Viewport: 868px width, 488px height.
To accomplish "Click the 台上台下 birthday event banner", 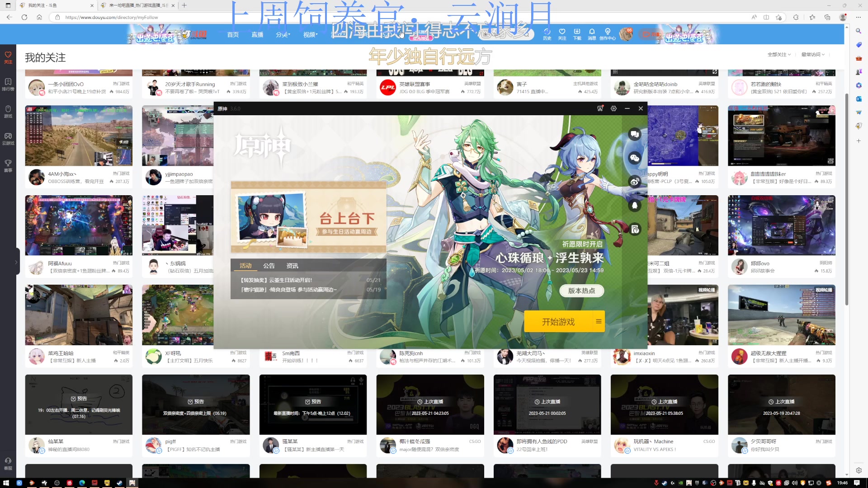I will (308, 217).
